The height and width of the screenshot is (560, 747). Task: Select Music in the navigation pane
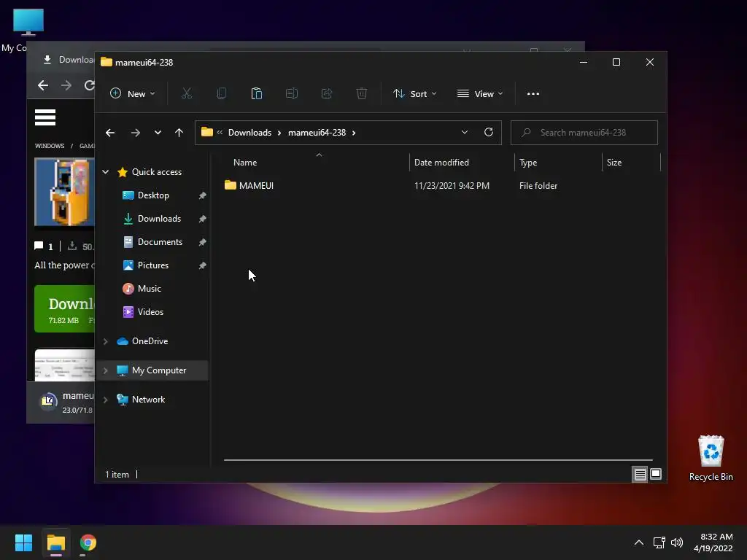tap(149, 289)
